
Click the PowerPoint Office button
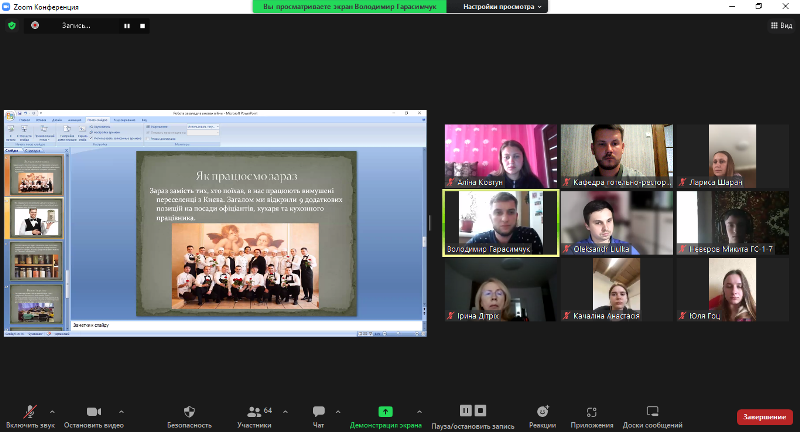[10, 116]
